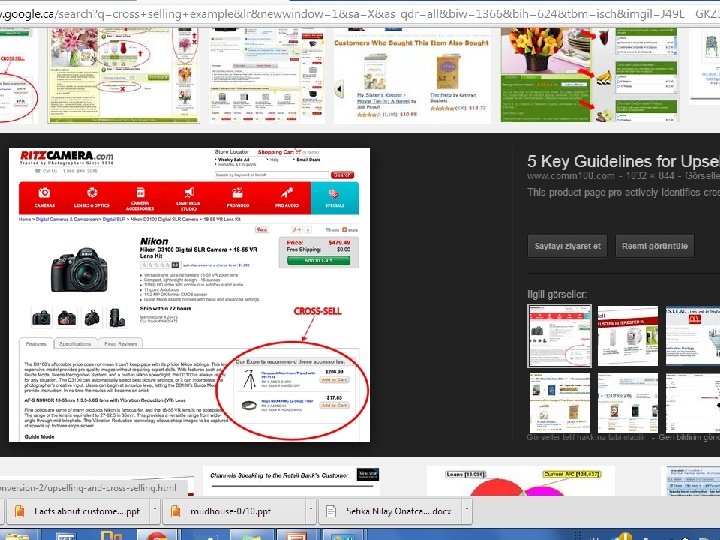
Task: Select the related image at the right of the first related row
Action: point(692,336)
